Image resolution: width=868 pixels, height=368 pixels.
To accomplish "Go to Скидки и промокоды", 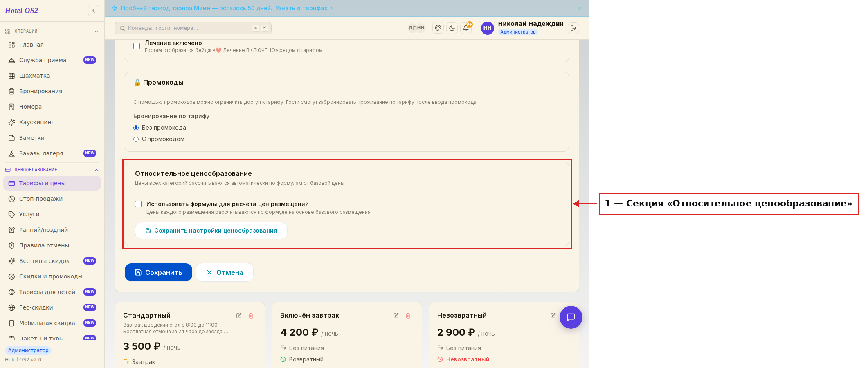I will pos(52,276).
